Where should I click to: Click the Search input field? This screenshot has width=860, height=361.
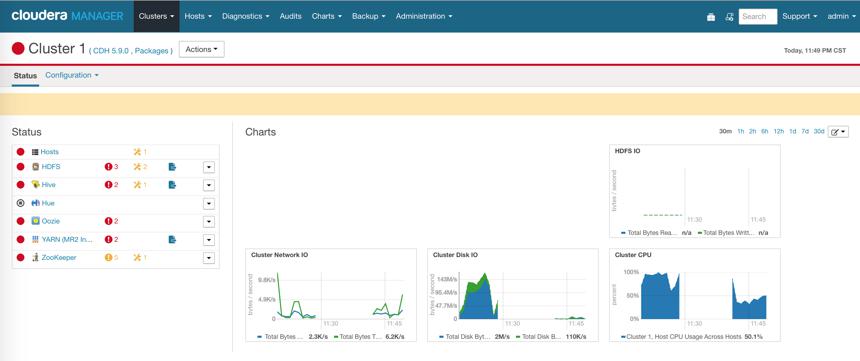758,16
